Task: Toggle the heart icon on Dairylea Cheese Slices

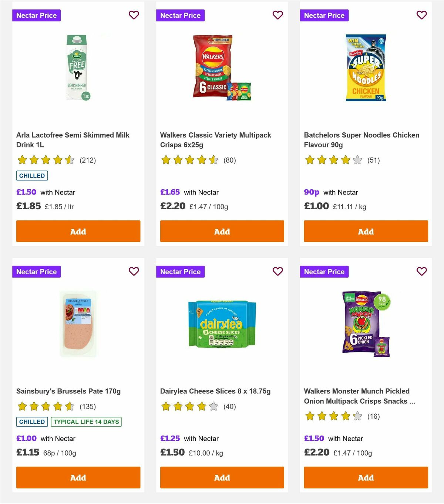Action: click(278, 271)
